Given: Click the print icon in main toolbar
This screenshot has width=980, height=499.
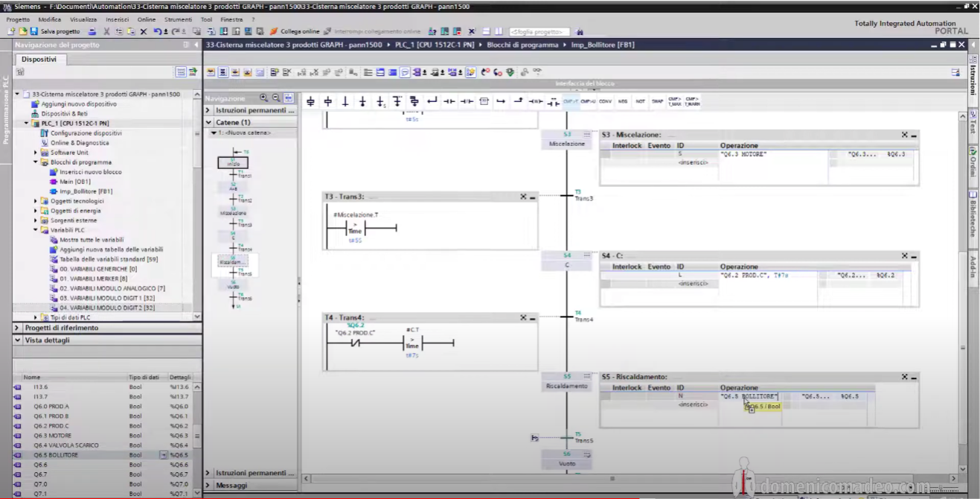Looking at the screenshot, I should (92, 31).
